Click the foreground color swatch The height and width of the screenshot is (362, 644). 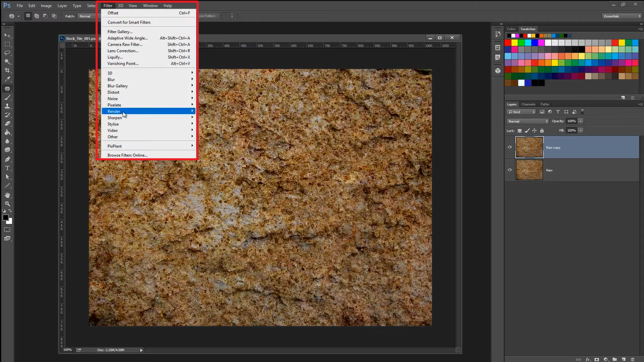(6, 217)
